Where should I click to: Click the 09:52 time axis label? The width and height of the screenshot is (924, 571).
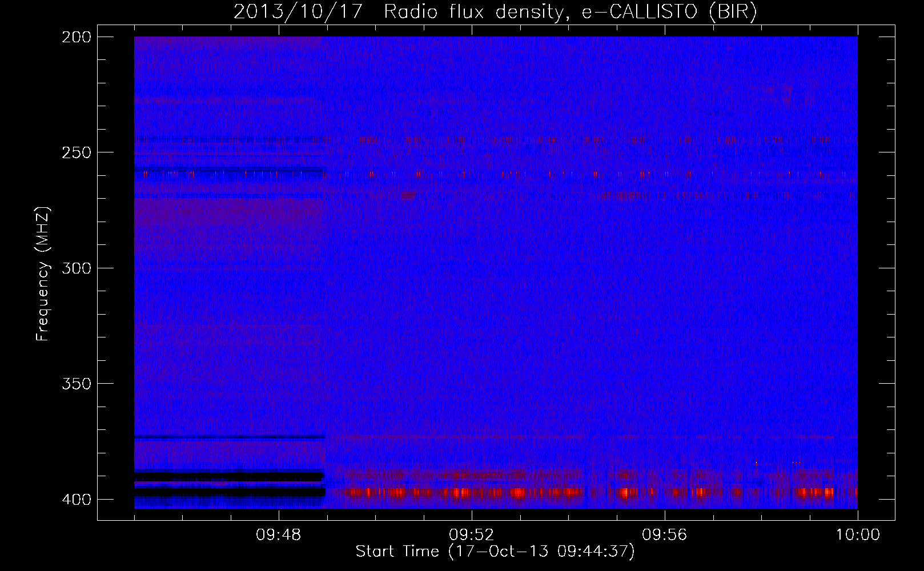click(x=472, y=535)
